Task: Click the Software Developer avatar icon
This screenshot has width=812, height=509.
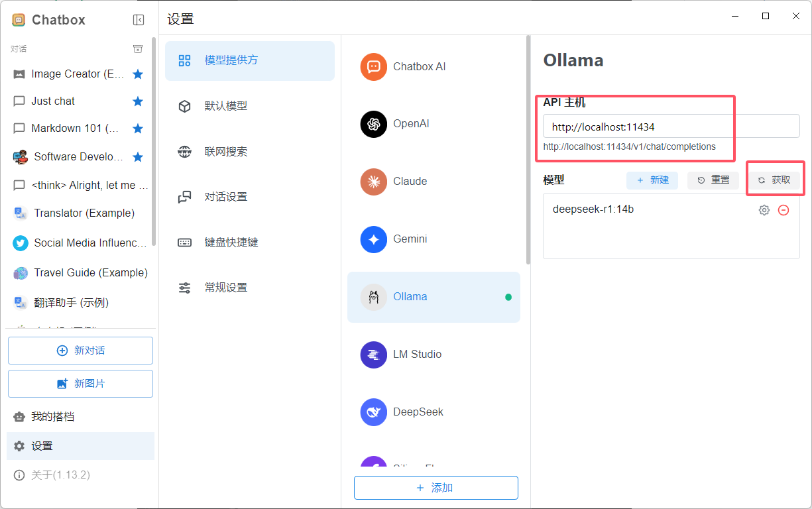Action: coord(21,157)
